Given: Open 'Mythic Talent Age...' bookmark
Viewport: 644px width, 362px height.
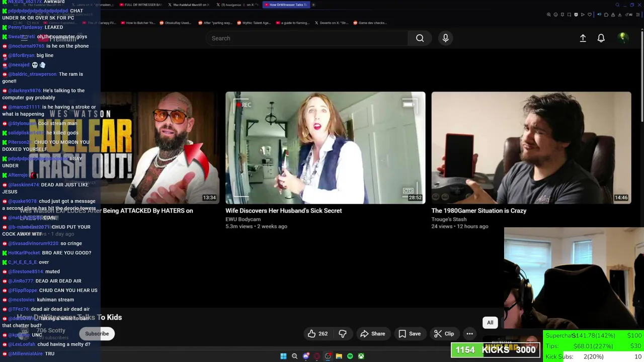Looking at the screenshot, I should [x=253, y=23].
